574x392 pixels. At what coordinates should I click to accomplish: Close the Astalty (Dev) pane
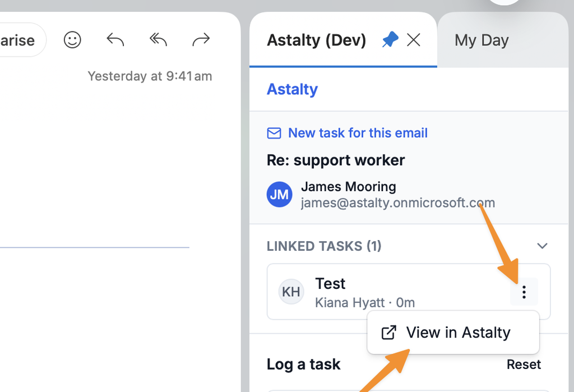tap(414, 40)
